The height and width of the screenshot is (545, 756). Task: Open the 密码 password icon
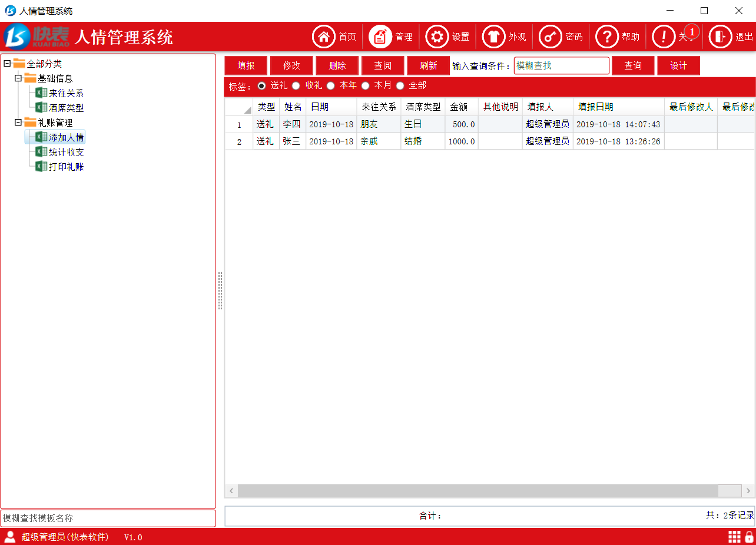551,37
